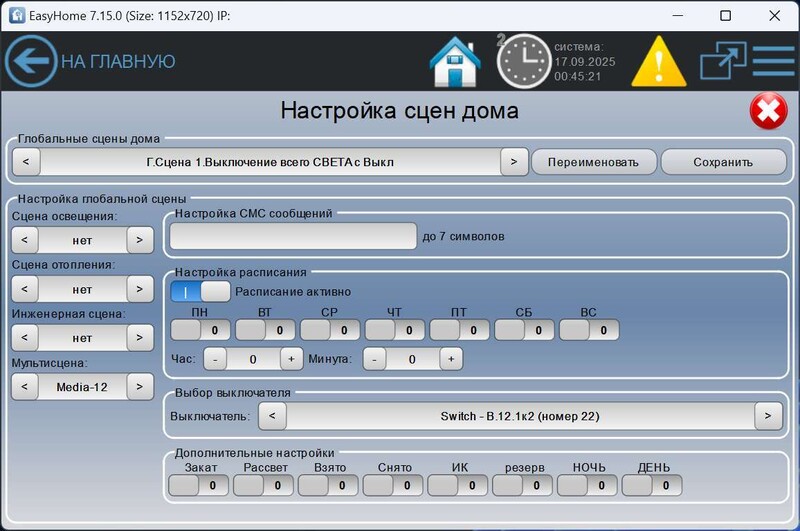Toggle the ПН weekday switch
This screenshot has height=531, width=800.
pos(200,330)
